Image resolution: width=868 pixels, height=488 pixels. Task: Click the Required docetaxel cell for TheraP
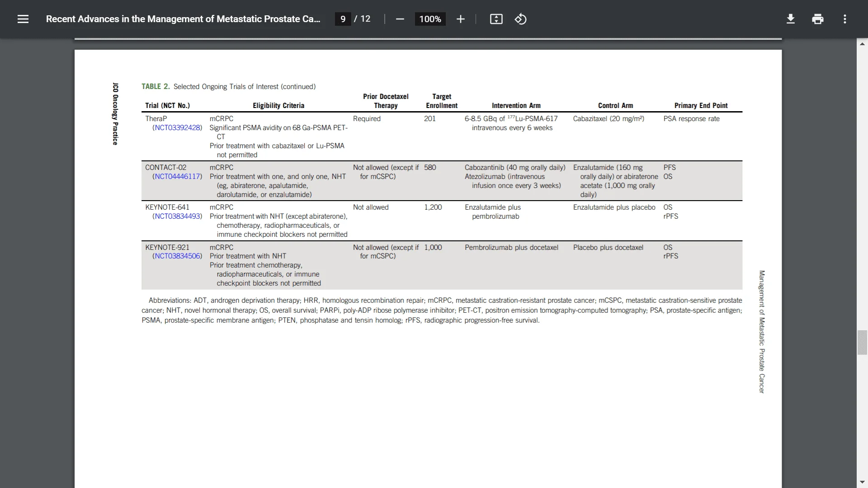pyautogui.click(x=367, y=119)
